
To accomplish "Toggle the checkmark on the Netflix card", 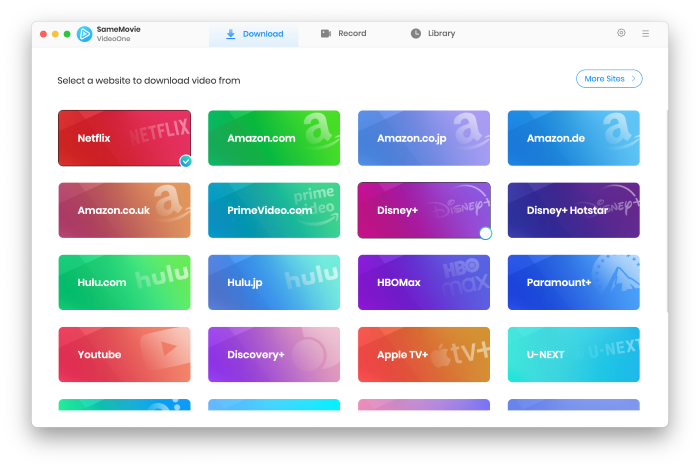I will click(x=186, y=161).
